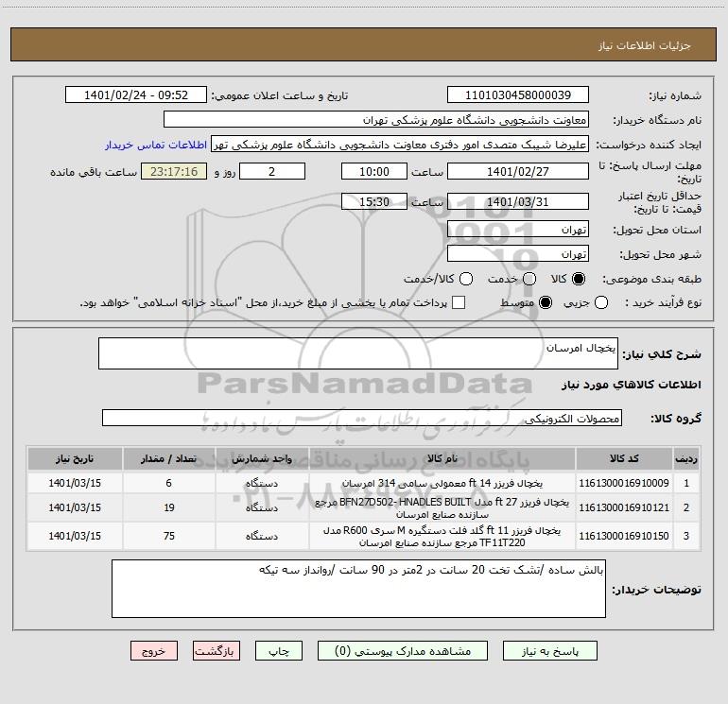Click the price validity date 1401/03/31
Screen dimensions: 728x704
tap(518, 201)
